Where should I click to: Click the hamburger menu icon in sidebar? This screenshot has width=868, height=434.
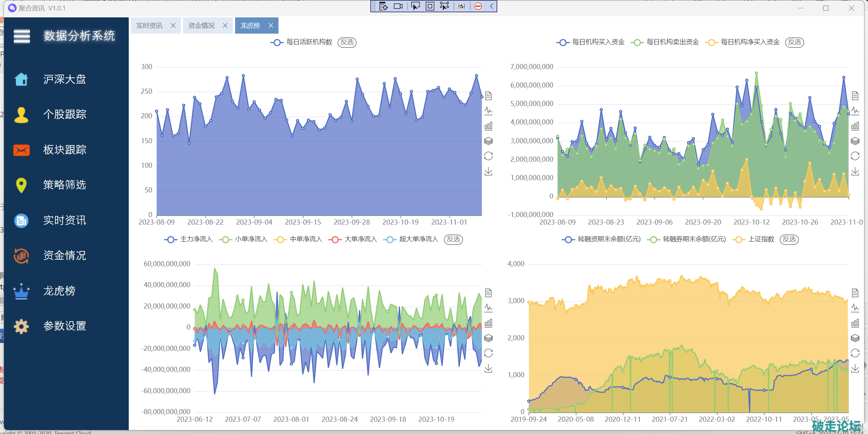[22, 36]
